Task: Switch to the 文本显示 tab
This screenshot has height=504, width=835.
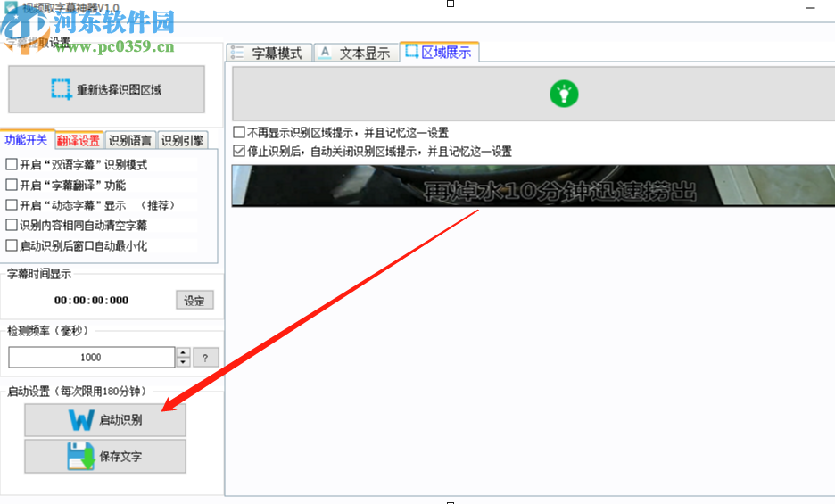Action: click(357, 53)
